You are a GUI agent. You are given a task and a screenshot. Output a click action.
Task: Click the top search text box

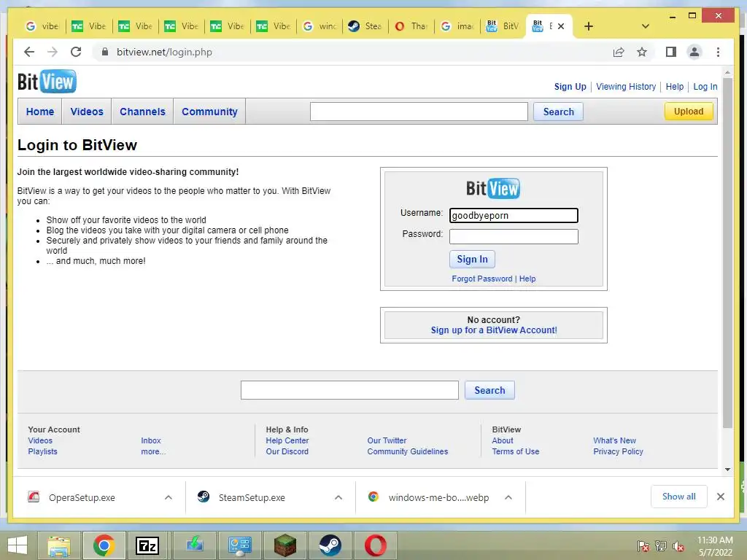click(x=419, y=112)
